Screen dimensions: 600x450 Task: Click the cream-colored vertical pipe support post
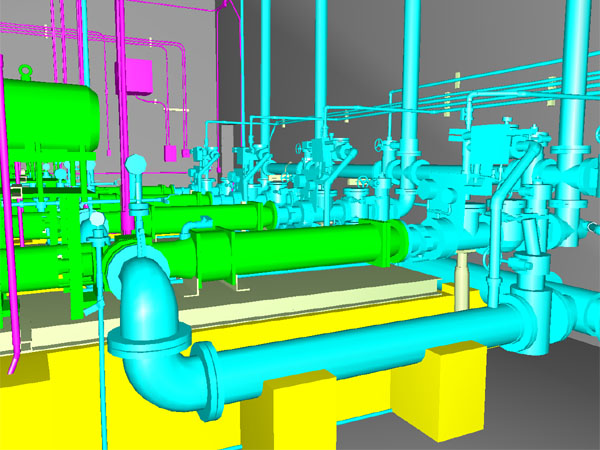tap(462, 280)
